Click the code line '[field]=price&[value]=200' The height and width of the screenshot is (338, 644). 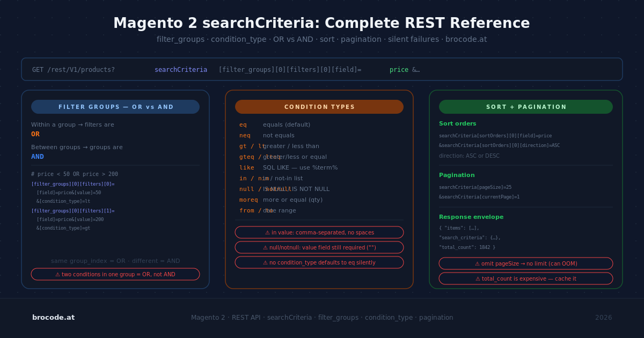click(x=70, y=219)
